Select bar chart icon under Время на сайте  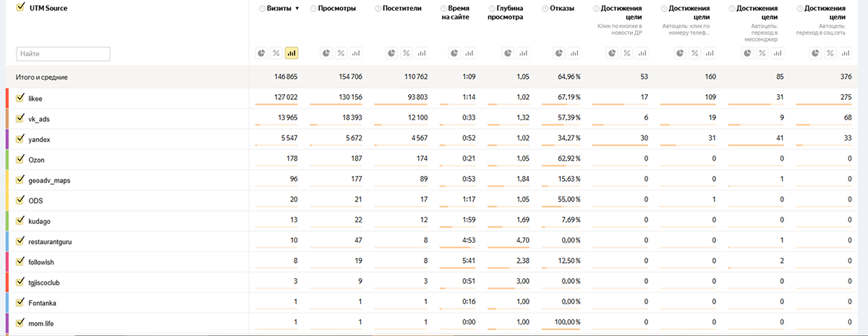tap(468, 53)
